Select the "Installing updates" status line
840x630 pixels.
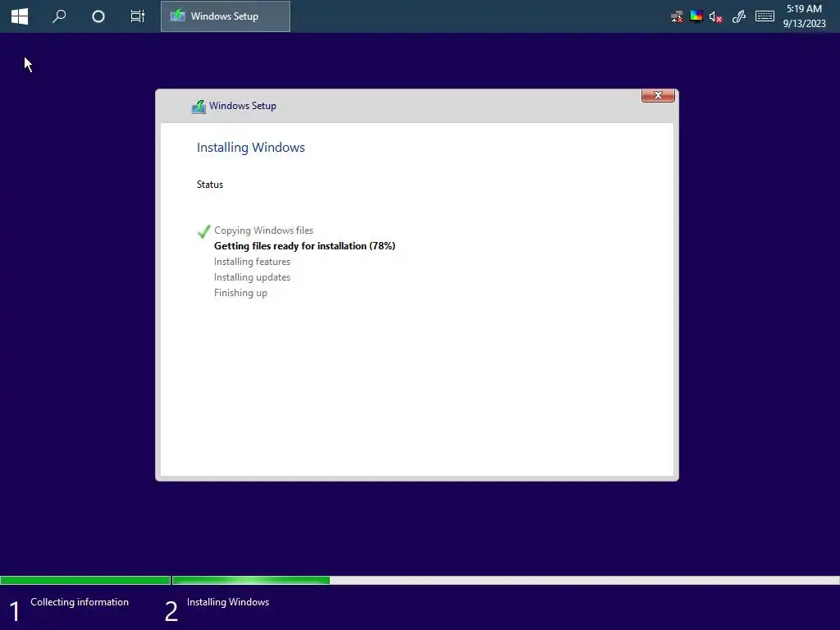[252, 277]
